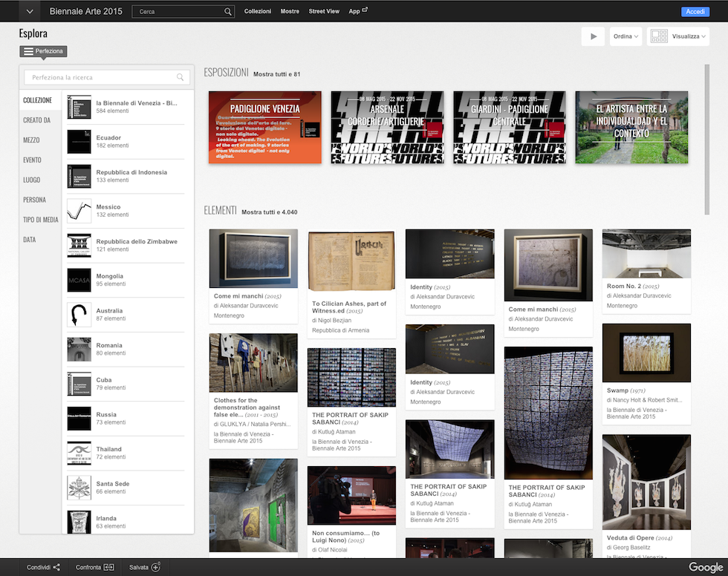Click the Perfeziona la ricerca field

[x=107, y=77]
